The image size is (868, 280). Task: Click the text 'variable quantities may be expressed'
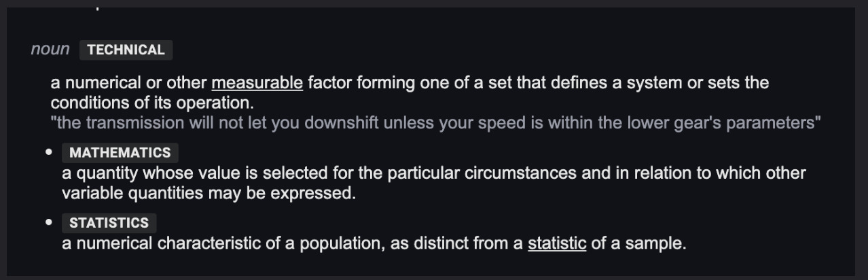[209, 193]
